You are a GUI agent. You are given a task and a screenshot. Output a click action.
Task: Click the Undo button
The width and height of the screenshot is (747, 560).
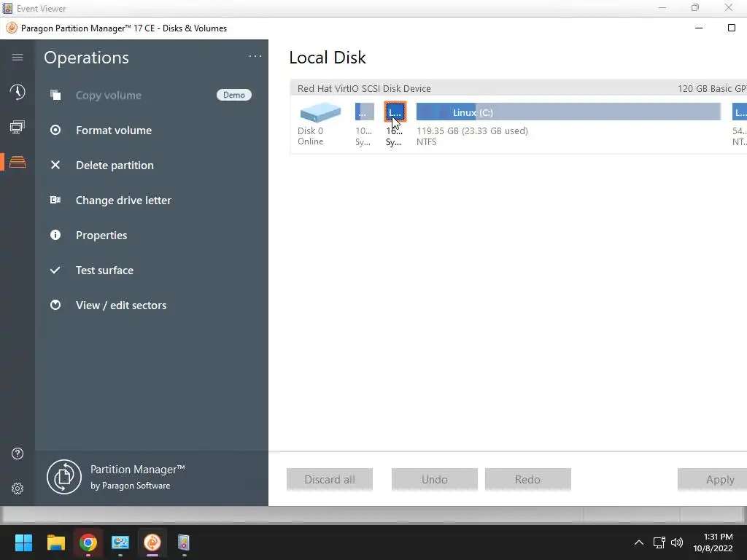click(x=435, y=480)
